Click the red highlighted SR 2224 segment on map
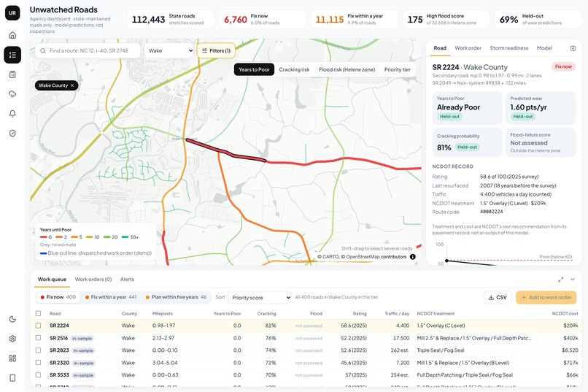The height and width of the screenshot is (392, 588). point(226,151)
